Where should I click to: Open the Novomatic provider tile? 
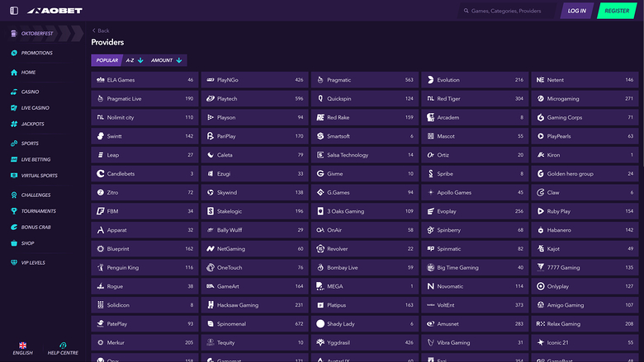point(475,286)
